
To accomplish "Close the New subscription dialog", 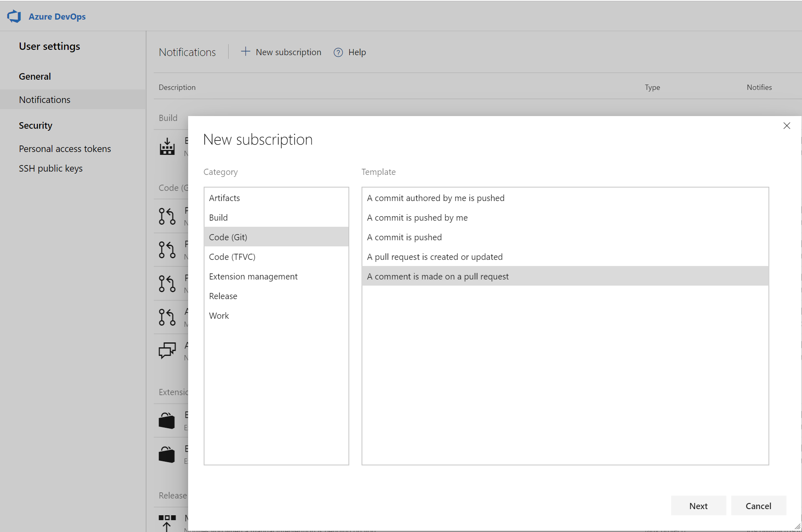I will pos(787,125).
